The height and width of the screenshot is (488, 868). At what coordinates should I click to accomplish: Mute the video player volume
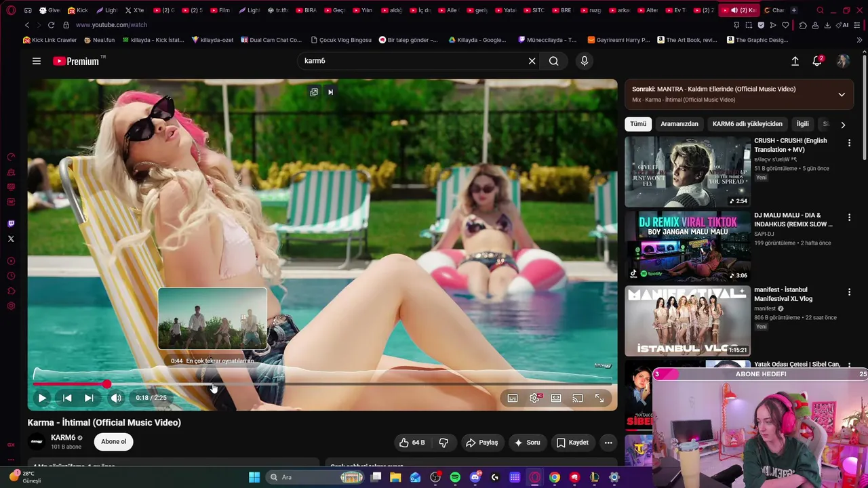(116, 398)
